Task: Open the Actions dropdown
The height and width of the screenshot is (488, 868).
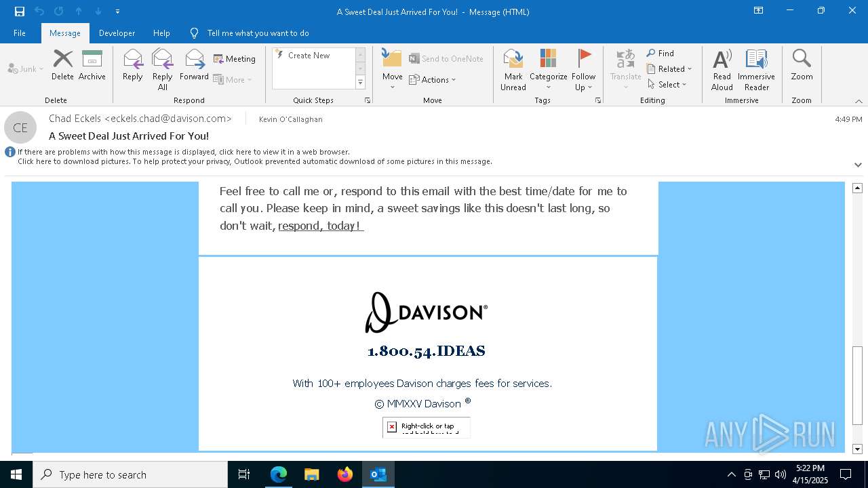Action: 433,79
